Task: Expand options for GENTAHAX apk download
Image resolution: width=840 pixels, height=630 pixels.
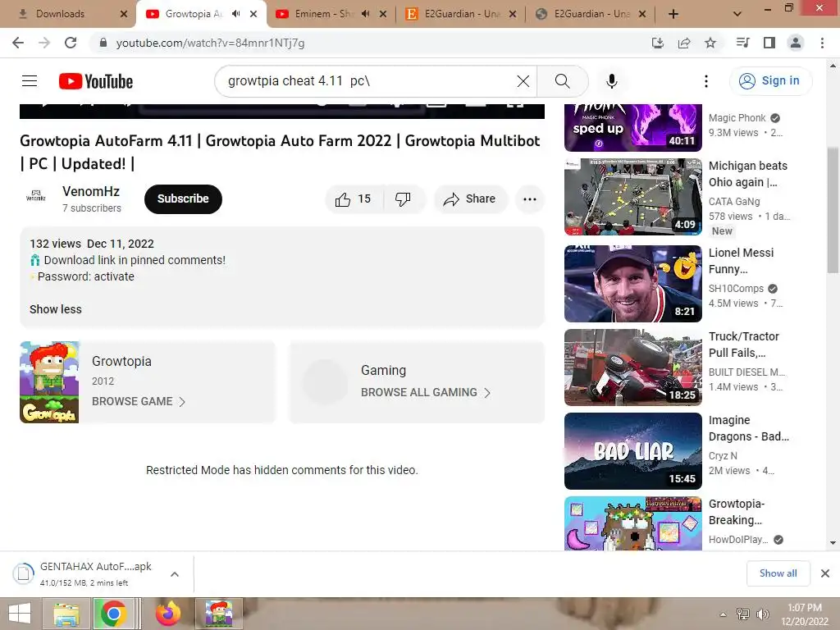Action: [x=175, y=574]
